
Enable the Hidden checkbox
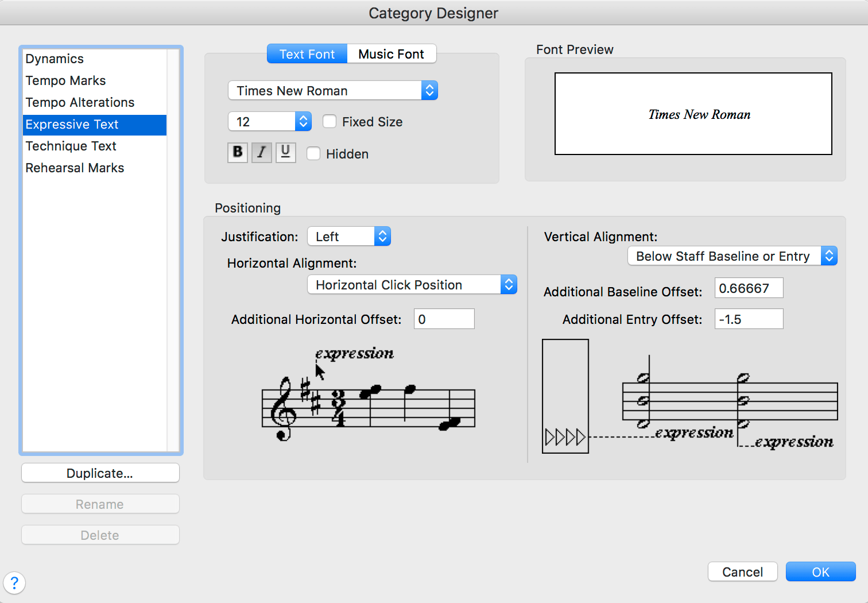pyautogui.click(x=313, y=153)
